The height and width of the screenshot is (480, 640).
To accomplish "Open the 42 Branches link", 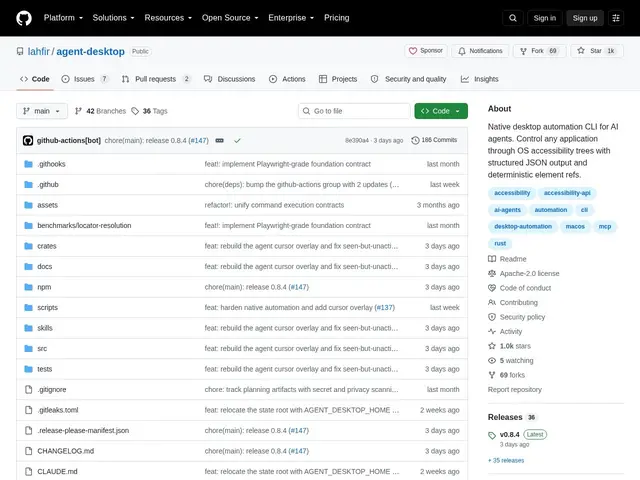I will [x=100, y=111].
